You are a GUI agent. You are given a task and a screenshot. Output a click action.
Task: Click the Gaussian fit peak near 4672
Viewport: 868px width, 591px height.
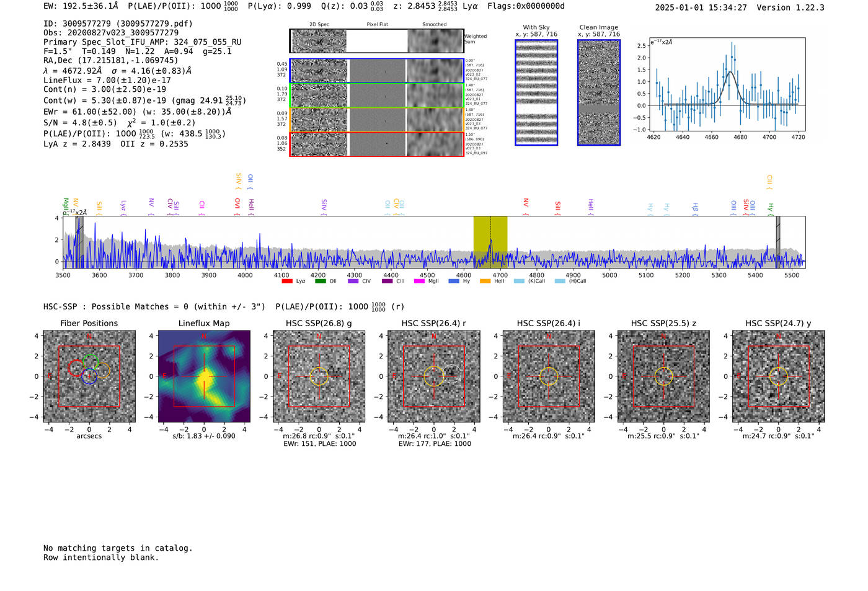pos(730,72)
